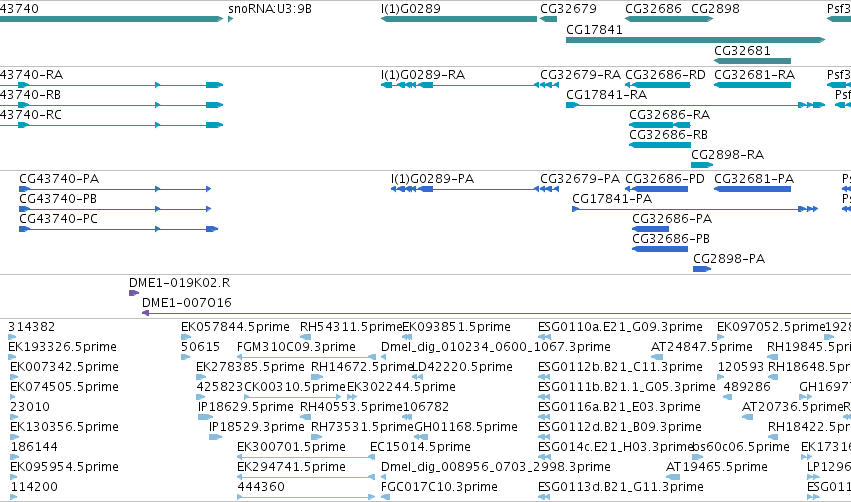
Task: Select the CG2898 gene label
Action: (715, 9)
